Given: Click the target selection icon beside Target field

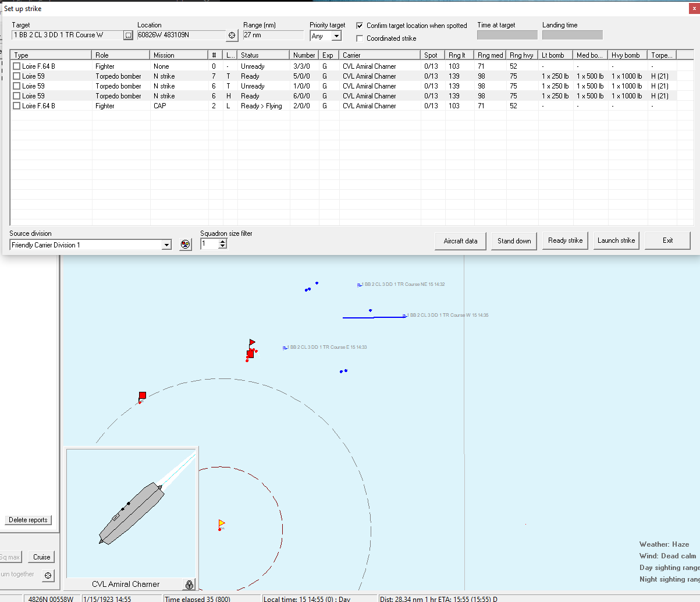Looking at the screenshot, I should [128, 36].
